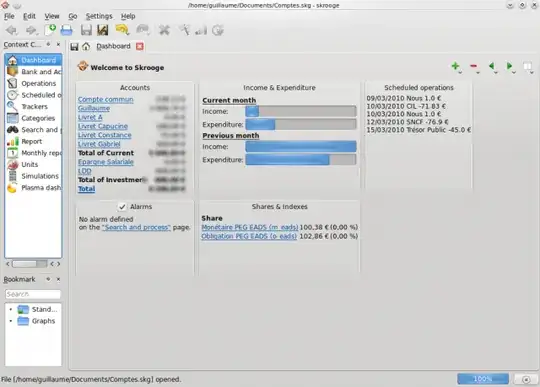Expand the Stand... bookmark folder
The image size is (540, 387).
coord(11,309)
